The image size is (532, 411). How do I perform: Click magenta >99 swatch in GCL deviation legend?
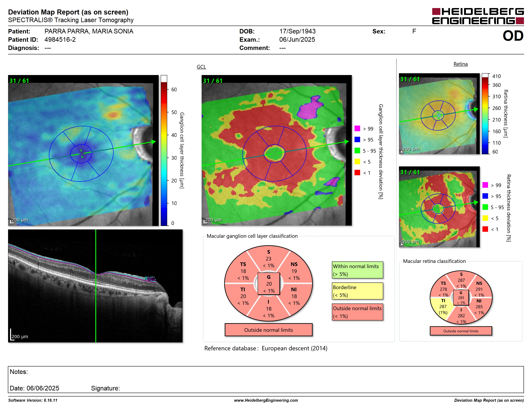pyautogui.click(x=357, y=128)
